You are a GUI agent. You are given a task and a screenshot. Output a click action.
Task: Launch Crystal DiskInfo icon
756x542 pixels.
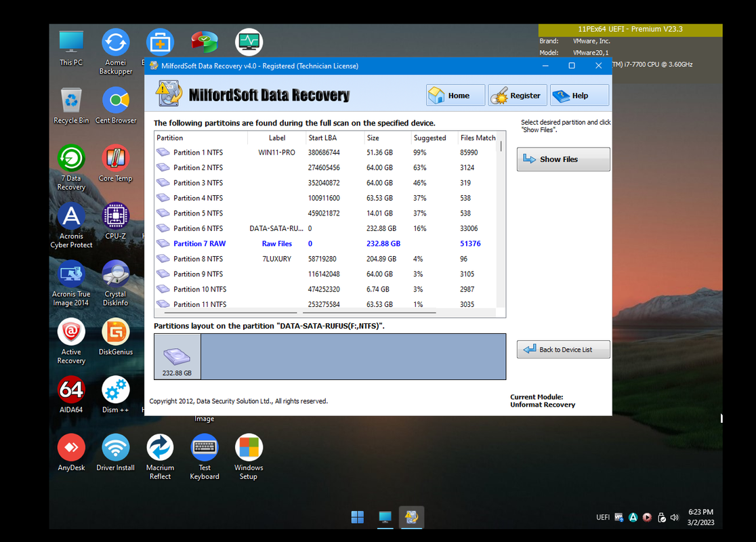[116, 284]
